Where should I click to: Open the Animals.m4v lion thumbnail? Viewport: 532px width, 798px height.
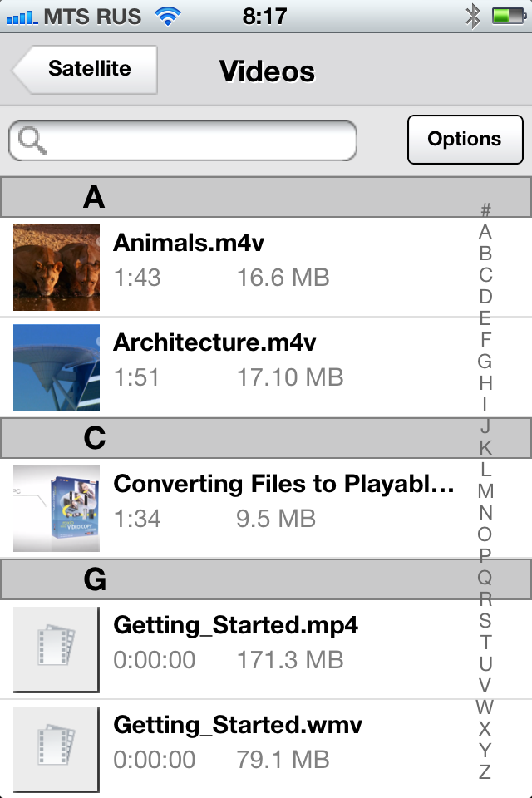pyautogui.click(x=57, y=267)
